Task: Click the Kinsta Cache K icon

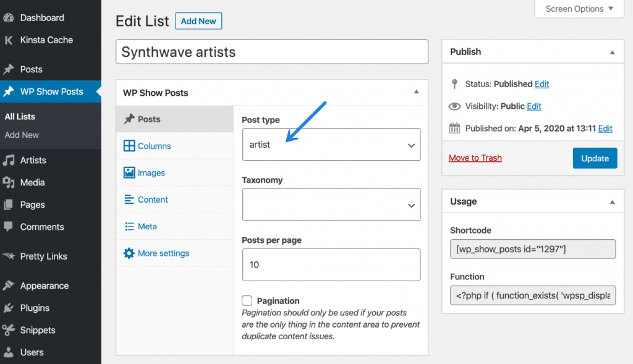Action: click(x=9, y=40)
